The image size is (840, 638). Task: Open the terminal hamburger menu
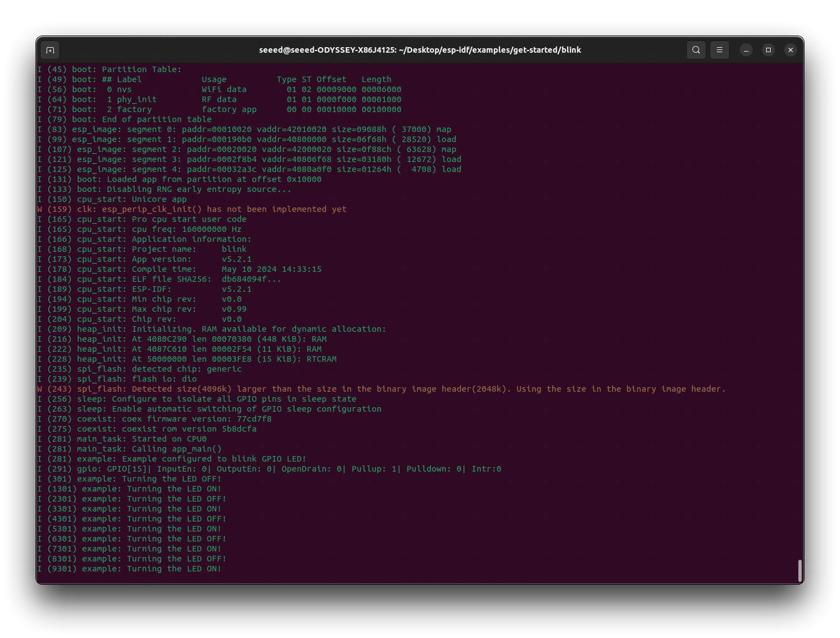click(x=720, y=50)
